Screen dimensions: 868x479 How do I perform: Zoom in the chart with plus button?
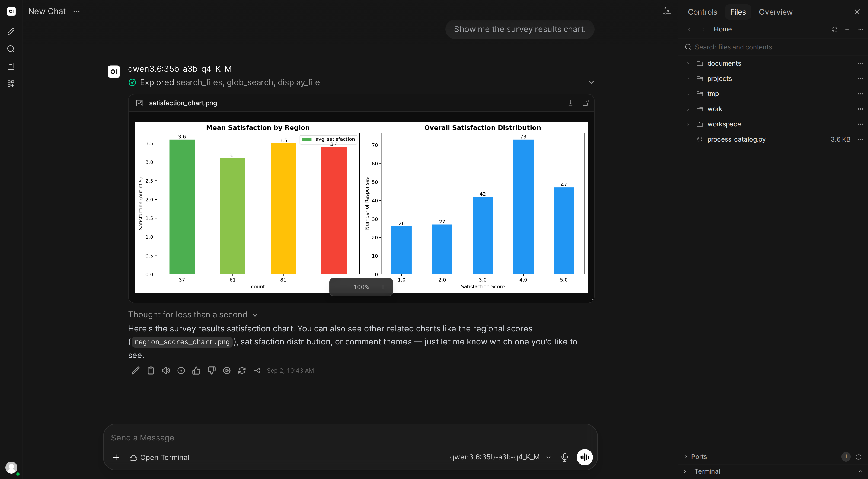383,287
